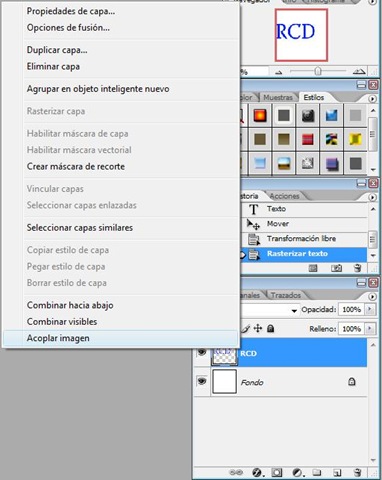Choose Acoplar imagen from context menu
The width and height of the screenshot is (382, 480).
[120, 338]
